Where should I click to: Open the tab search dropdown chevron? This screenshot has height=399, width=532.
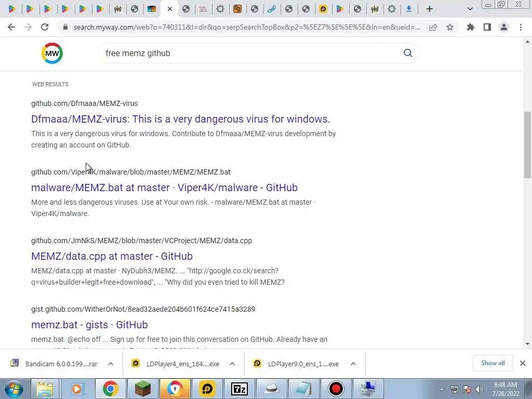coord(470,9)
